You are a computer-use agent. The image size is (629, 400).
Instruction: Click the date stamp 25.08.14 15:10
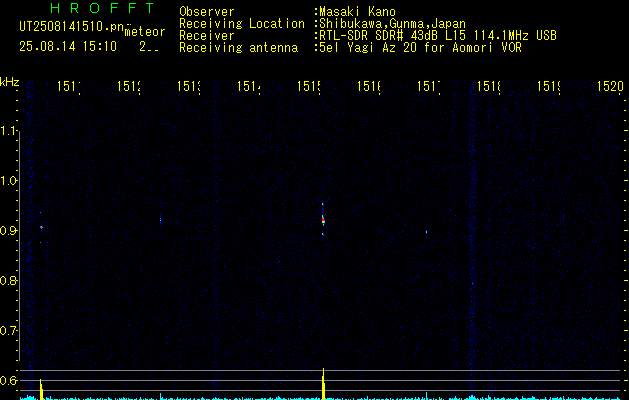coord(68,47)
